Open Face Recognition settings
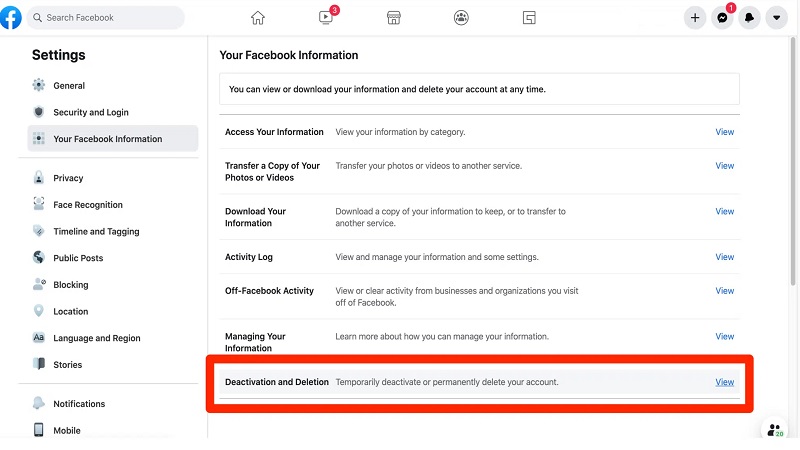Screen dimensions: 800x450 click(x=88, y=205)
